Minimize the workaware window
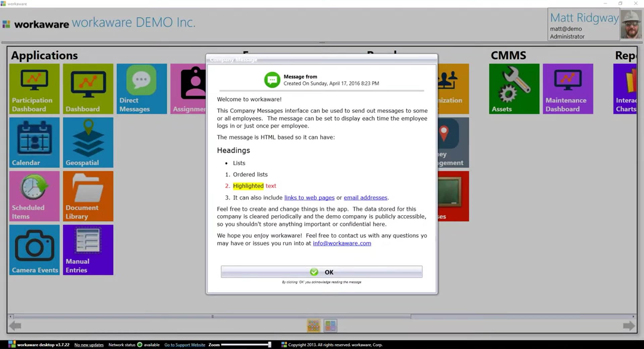644x349 pixels. click(x=605, y=3)
